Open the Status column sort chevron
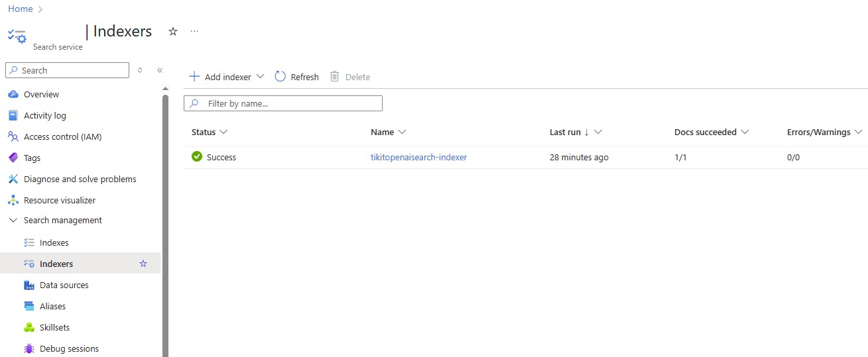 tap(223, 132)
